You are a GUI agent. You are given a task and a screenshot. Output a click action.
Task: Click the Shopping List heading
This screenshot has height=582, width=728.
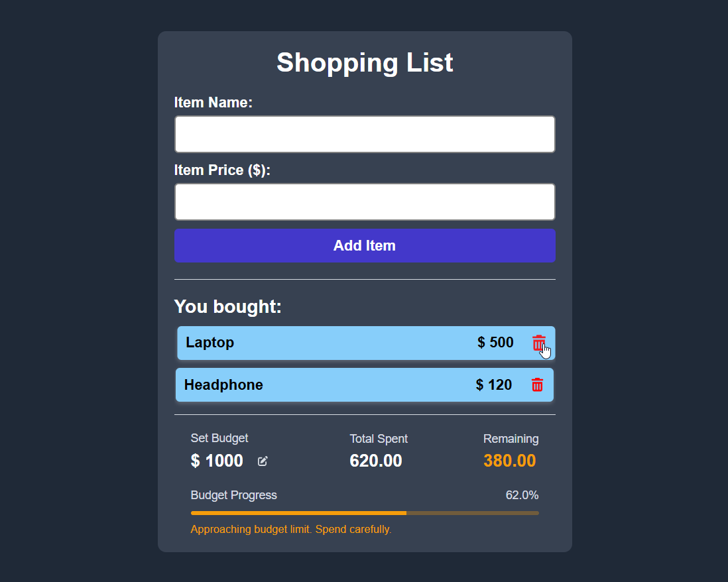(x=365, y=62)
